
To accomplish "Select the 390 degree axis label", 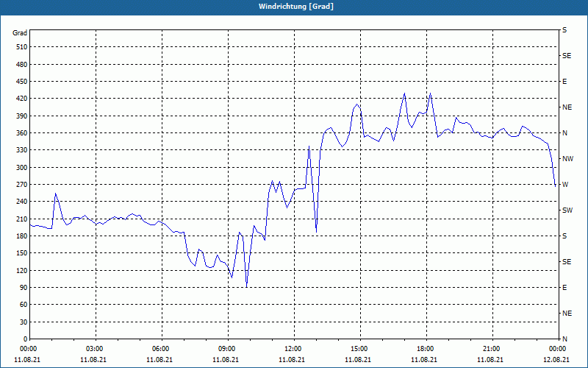I will tap(22, 116).
